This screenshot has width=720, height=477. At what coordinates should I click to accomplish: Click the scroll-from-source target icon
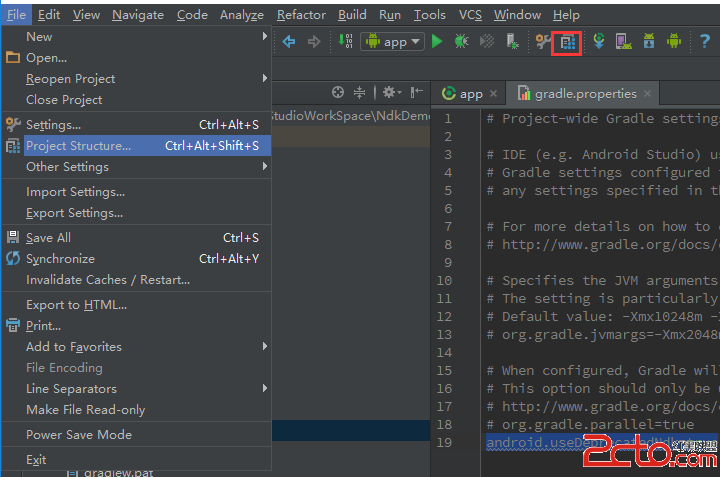[338, 92]
